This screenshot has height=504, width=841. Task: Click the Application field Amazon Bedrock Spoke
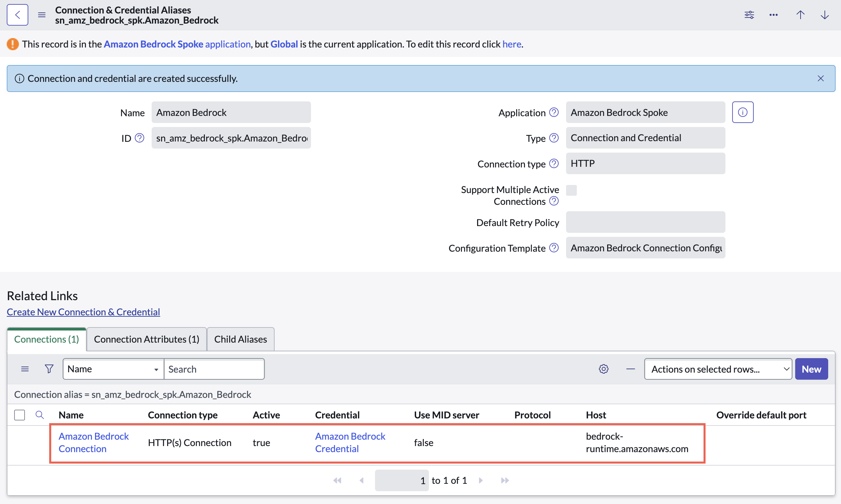tap(645, 112)
